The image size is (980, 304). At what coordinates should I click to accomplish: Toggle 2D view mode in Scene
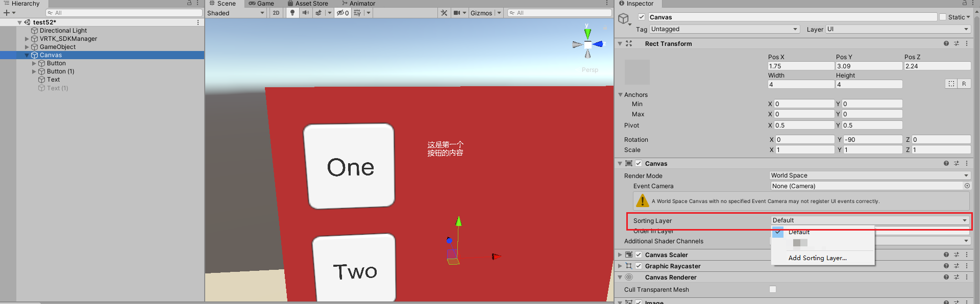(x=276, y=13)
